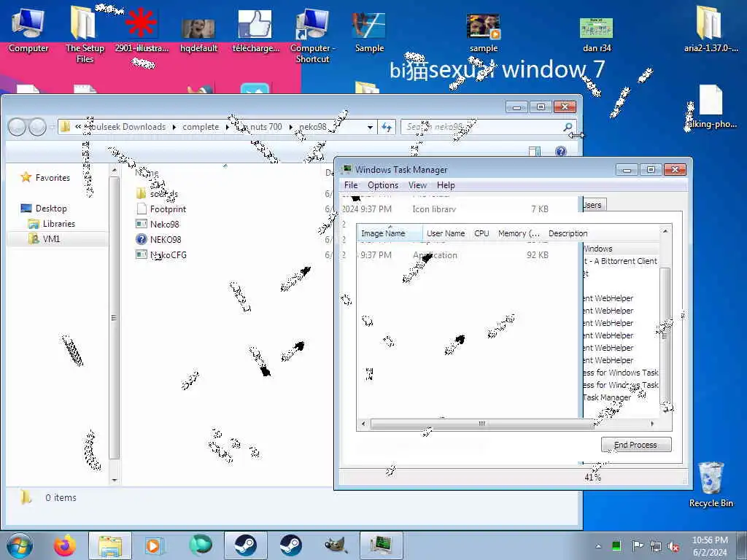
Task: Select the 2901-illustra... red asterisk icon
Action: point(141,28)
